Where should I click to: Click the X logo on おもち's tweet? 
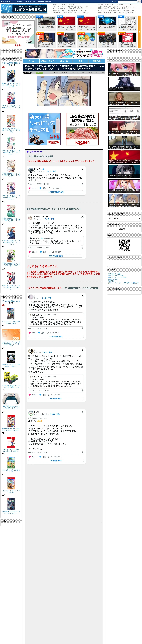tap(82, 412)
